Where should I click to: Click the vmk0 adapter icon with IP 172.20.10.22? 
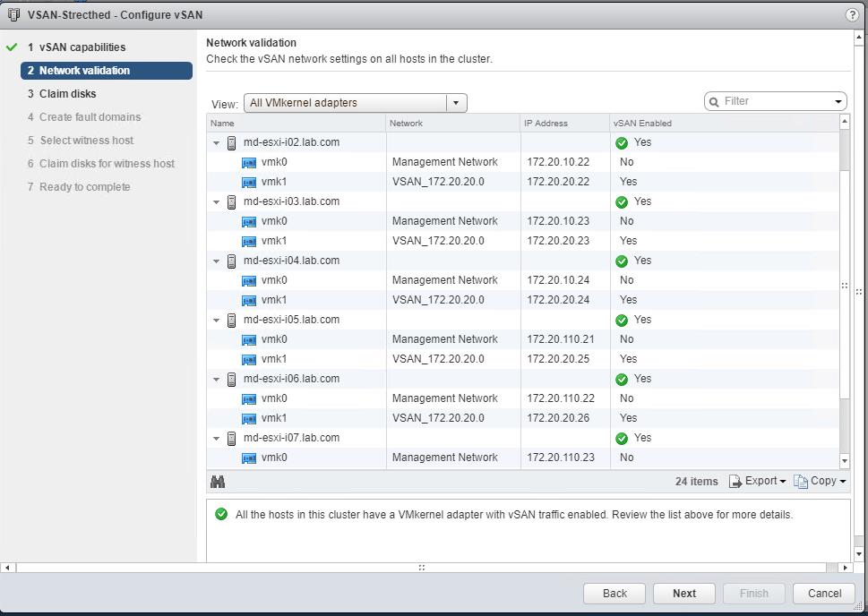point(249,163)
